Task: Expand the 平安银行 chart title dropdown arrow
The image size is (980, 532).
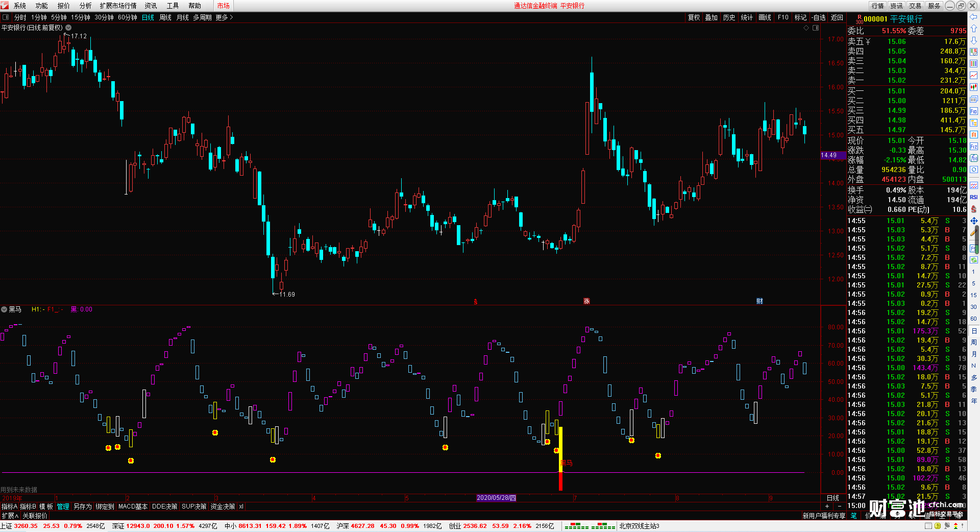Action: pyautogui.click(x=68, y=28)
